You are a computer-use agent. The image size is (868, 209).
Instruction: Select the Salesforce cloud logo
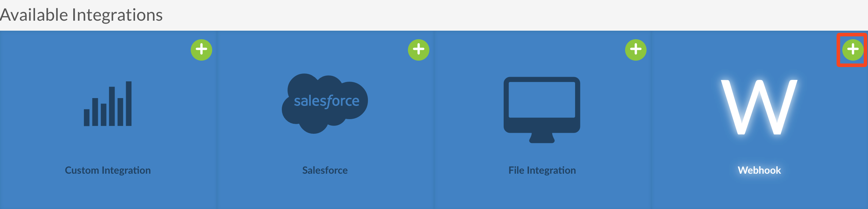point(325,103)
